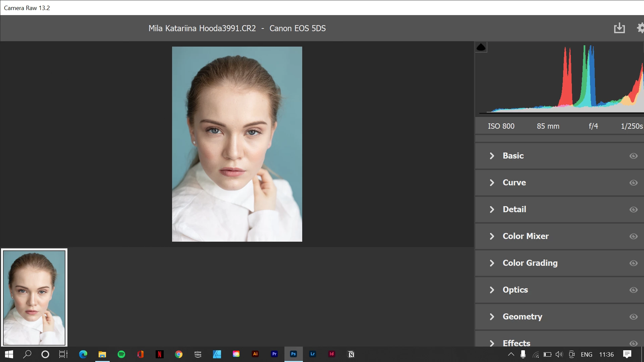This screenshot has width=644, height=362.
Task: Launch InDesign from the taskbar
Action: [x=332, y=354]
